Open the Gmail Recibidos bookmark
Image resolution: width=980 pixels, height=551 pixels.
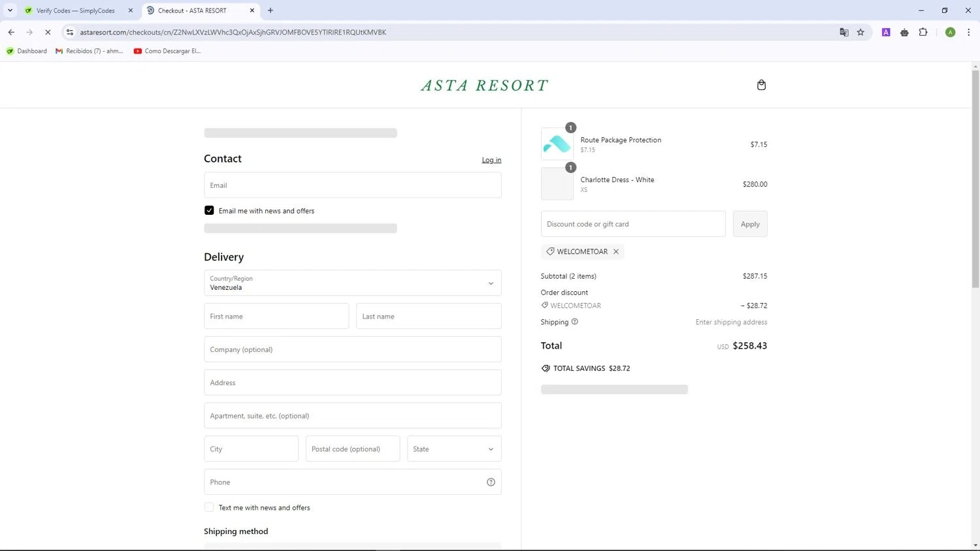tap(90, 51)
